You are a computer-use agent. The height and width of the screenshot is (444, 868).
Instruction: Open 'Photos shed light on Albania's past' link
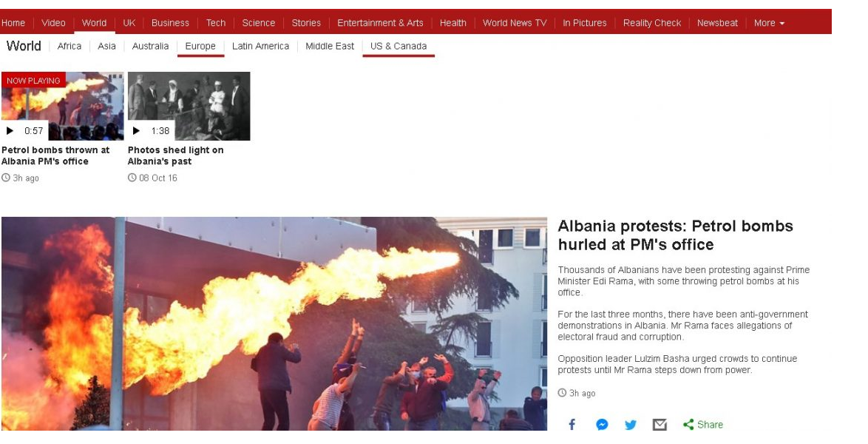click(x=175, y=155)
